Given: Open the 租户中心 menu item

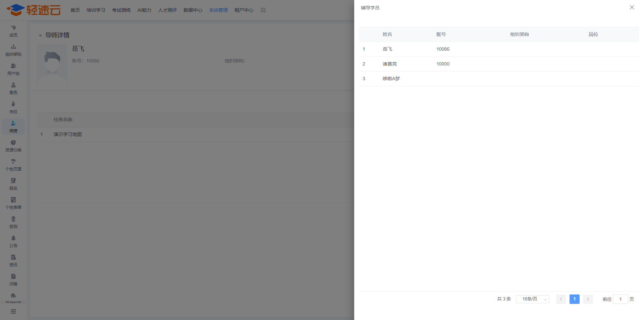Looking at the screenshot, I should (x=244, y=10).
